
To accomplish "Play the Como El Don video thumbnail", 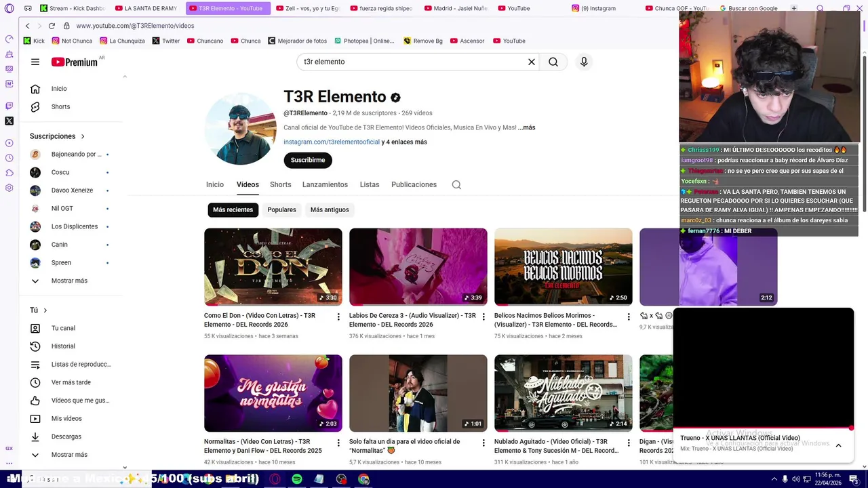I will pos(273,267).
